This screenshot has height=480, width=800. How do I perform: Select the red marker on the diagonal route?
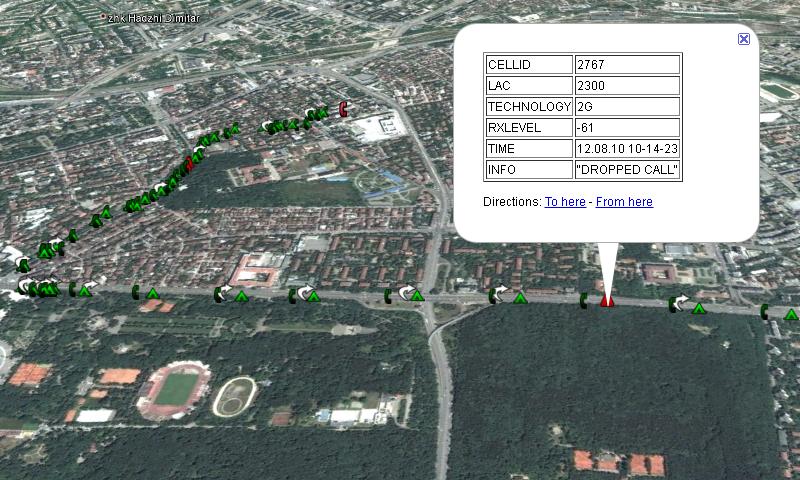coord(189,163)
